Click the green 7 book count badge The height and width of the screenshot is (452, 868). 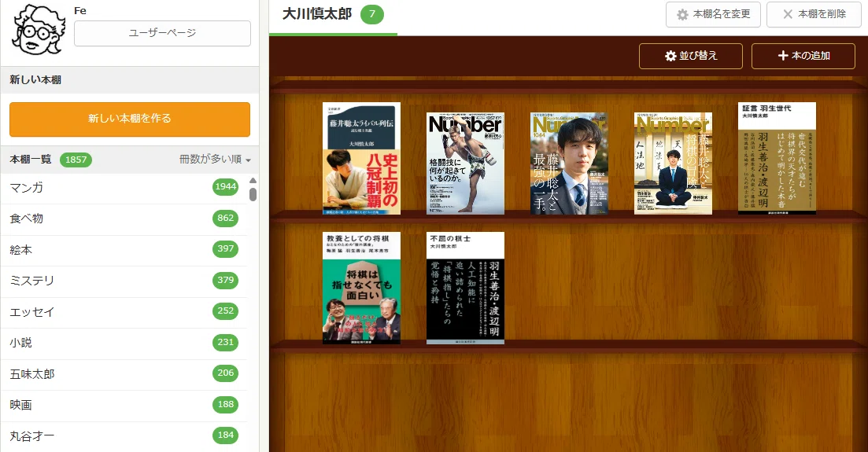coord(372,14)
